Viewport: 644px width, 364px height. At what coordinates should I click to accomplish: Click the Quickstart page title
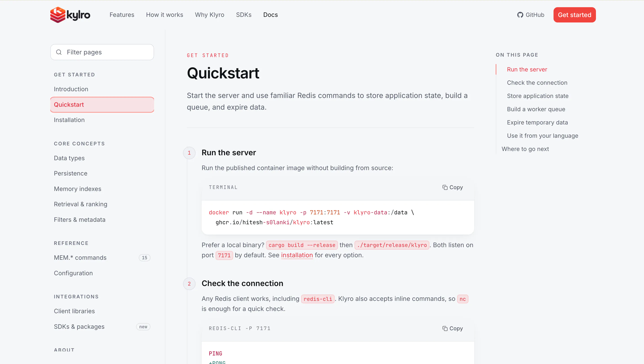223,73
